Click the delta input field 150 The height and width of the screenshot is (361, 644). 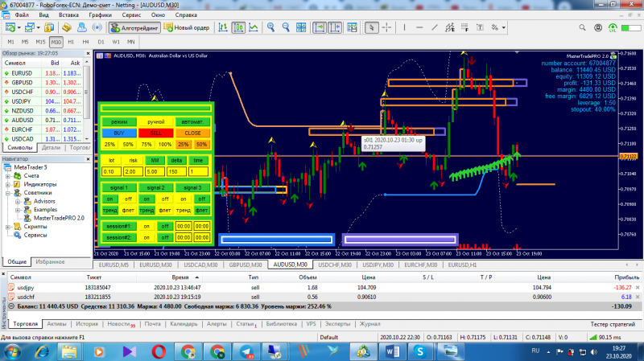coord(176,171)
